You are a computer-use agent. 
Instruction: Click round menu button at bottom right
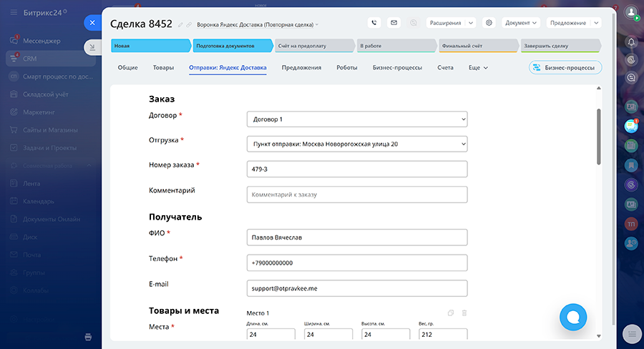632,333
